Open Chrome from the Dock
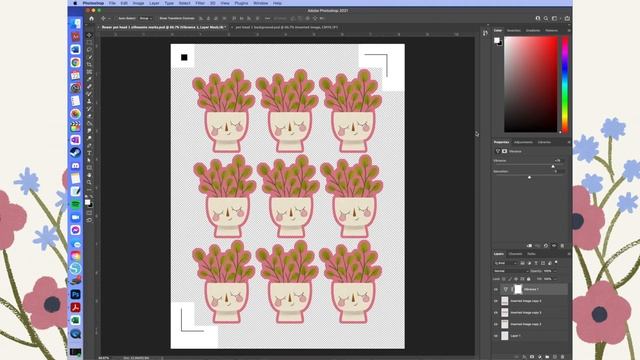The width and height of the screenshot is (640, 360). click(x=76, y=62)
